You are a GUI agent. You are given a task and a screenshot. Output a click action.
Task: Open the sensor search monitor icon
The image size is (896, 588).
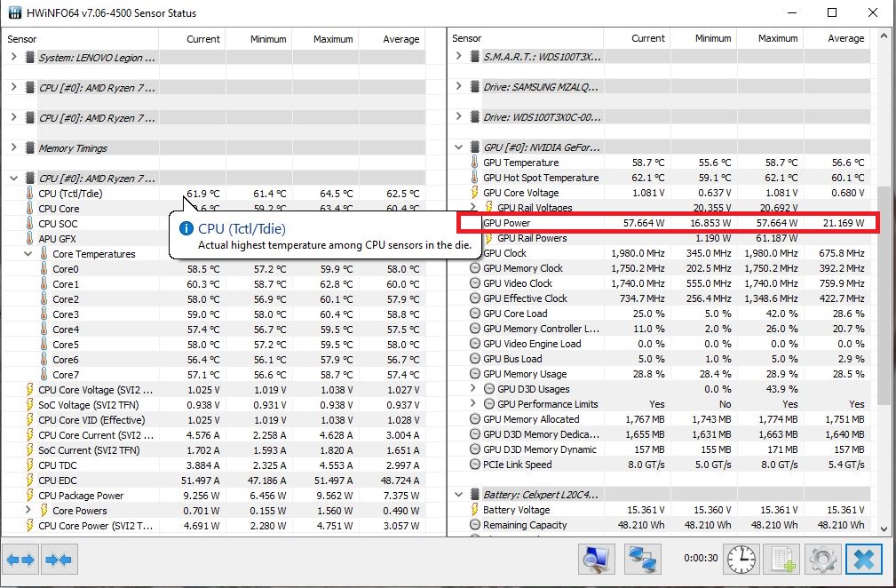(x=597, y=559)
